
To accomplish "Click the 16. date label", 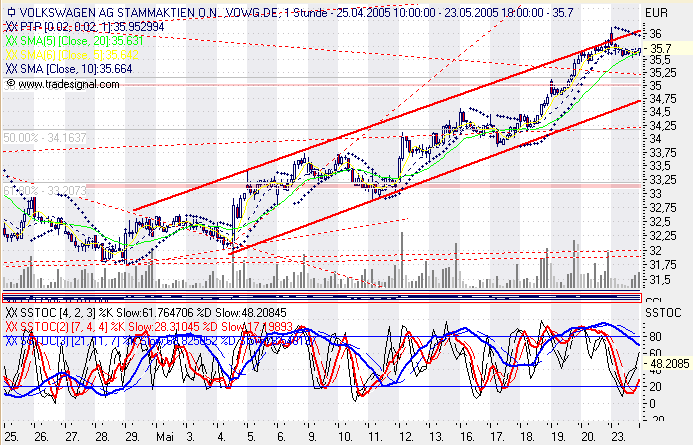I will tap(466, 437).
